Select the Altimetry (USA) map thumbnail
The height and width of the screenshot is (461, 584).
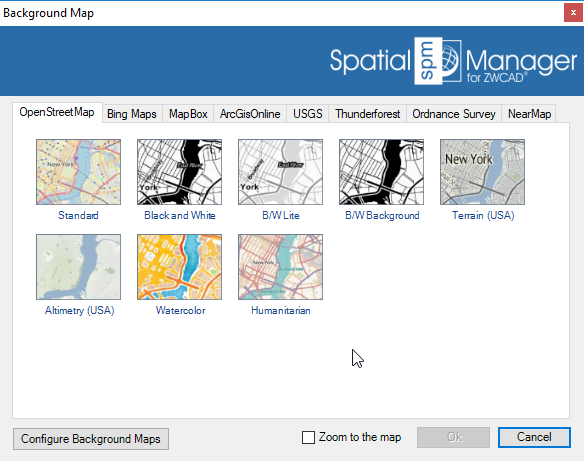coord(78,267)
